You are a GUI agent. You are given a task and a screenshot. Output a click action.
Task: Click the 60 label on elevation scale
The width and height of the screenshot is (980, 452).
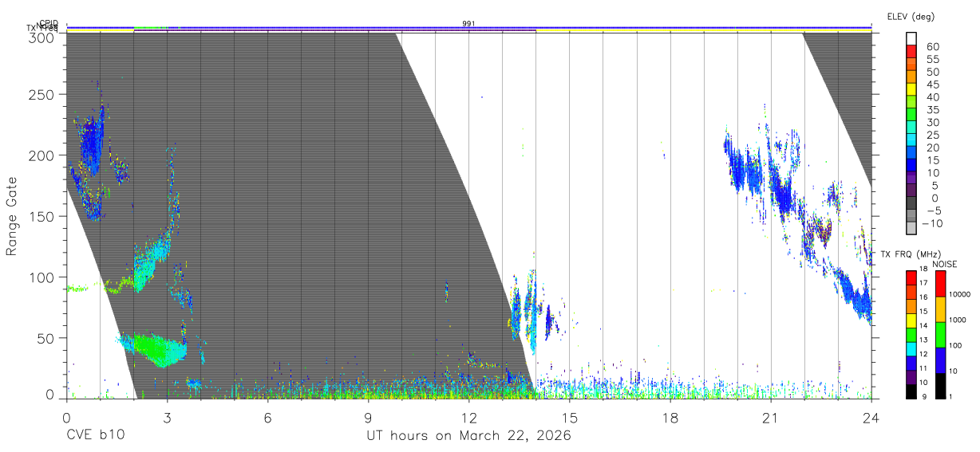click(932, 47)
